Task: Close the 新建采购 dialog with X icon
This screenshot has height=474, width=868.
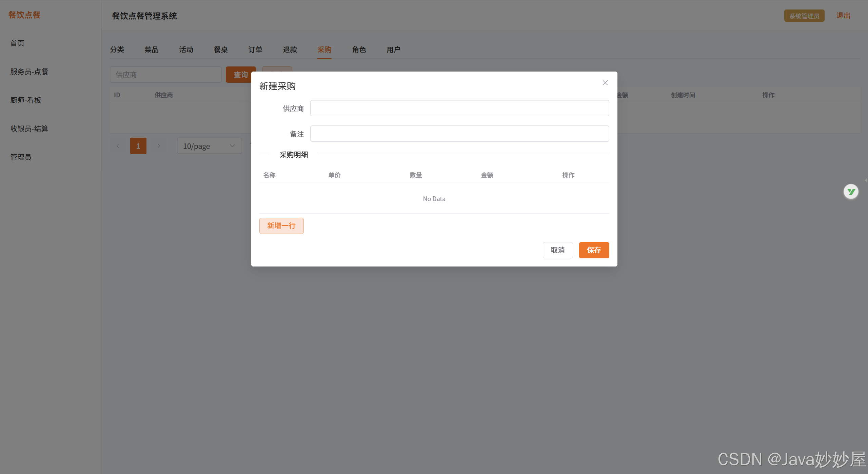Action: coord(605,83)
